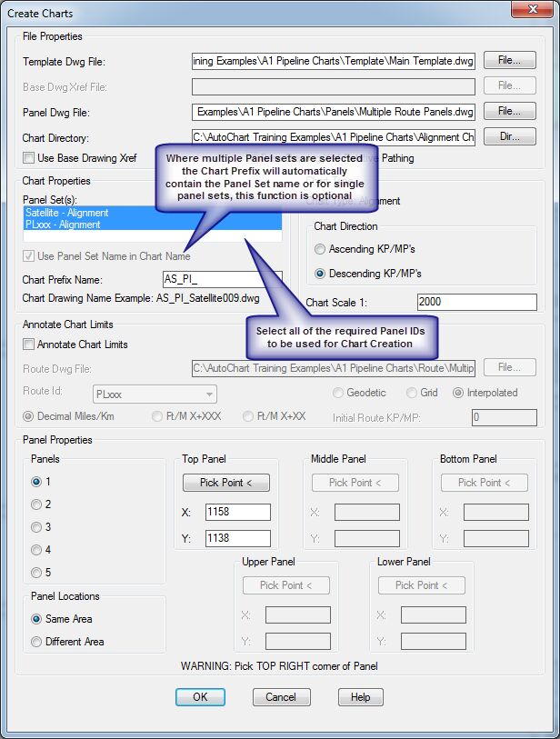Click the Route Dwg File path field

(334, 368)
